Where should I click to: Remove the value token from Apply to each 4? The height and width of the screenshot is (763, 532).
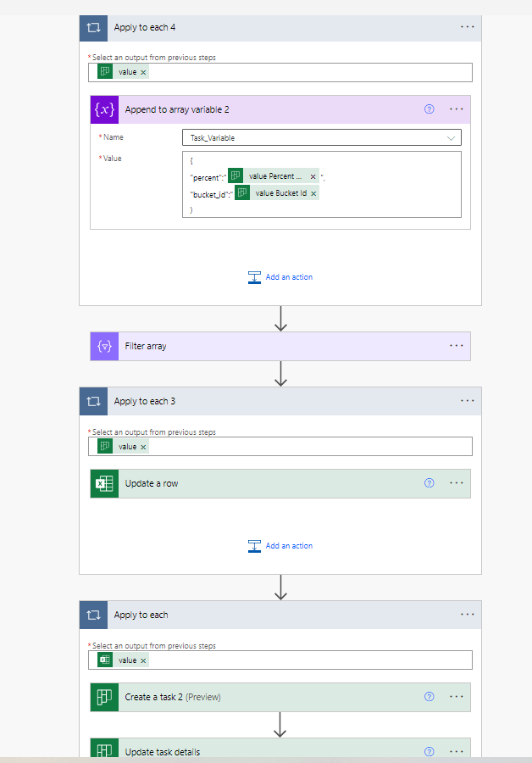click(x=141, y=72)
